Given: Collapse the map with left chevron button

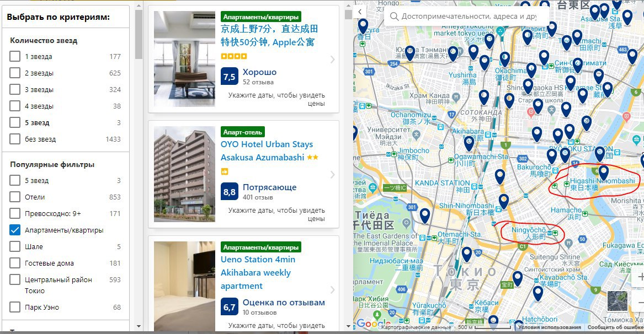Looking at the screenshot, I should (360, 12).
